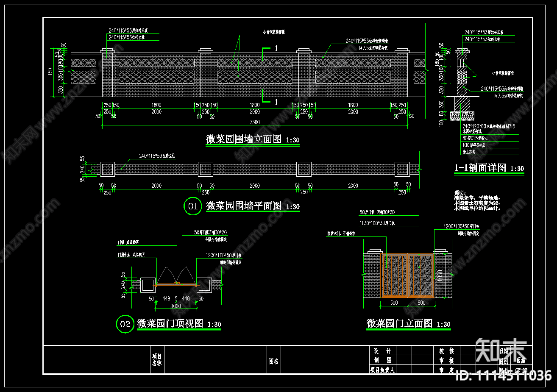Select the 项目负责人 field in title block
The image size is (557, 392).
(382, 370)
